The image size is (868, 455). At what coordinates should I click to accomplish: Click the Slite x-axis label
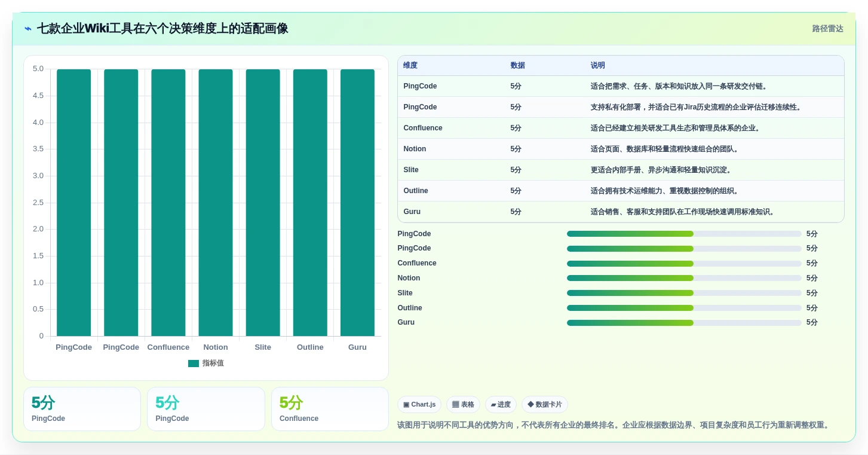263,347
